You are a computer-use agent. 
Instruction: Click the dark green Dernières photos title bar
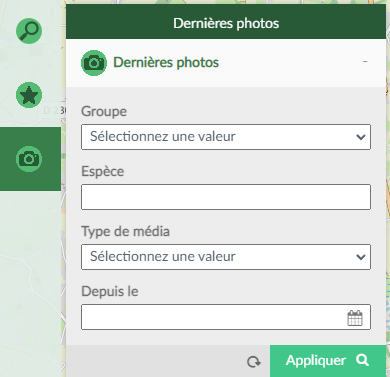pos(226,22)
